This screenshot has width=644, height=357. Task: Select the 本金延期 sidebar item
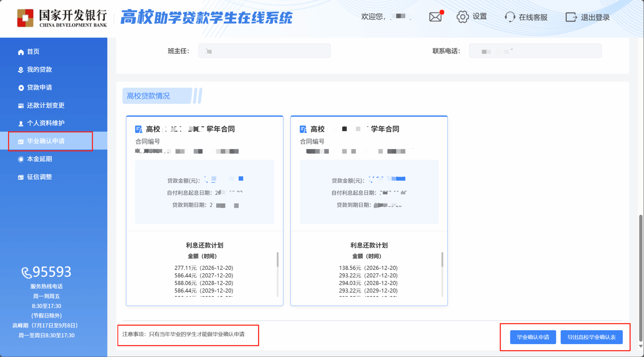[39, 159]
